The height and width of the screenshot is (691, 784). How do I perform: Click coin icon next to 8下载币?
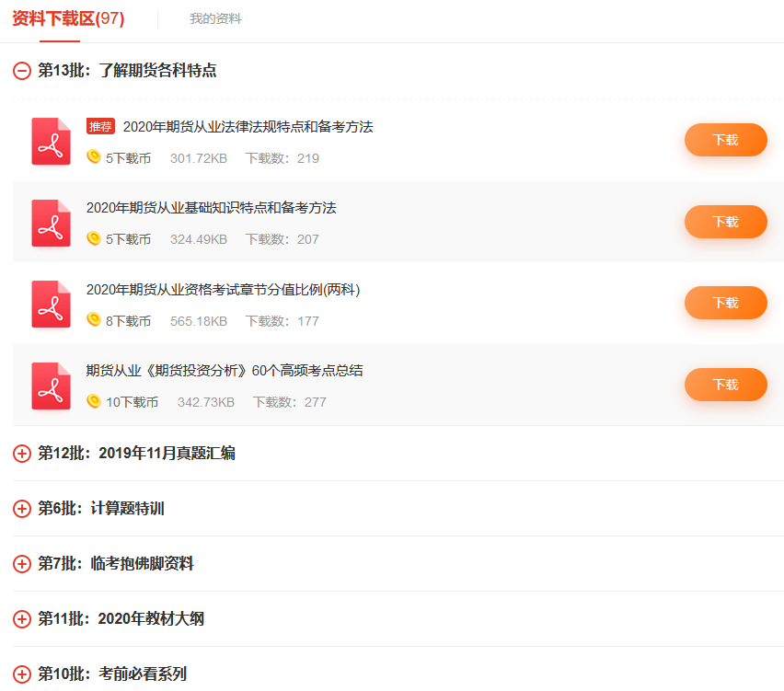(93, 319)
